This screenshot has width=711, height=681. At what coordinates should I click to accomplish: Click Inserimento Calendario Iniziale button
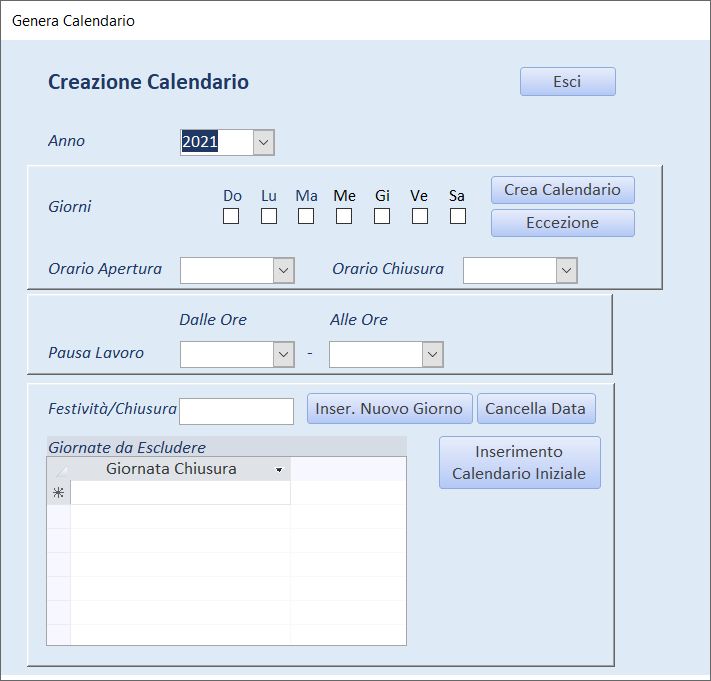pyautogui.click(x=520, y=462)
